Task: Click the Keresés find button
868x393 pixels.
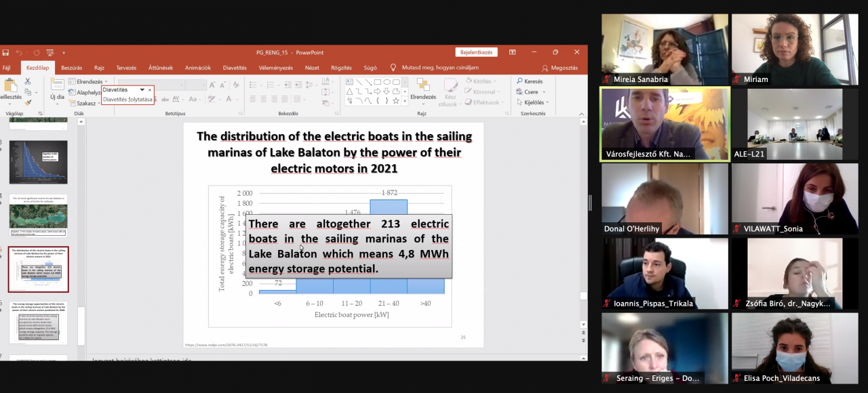Action: pyautogui.click(x=530, y=81)
